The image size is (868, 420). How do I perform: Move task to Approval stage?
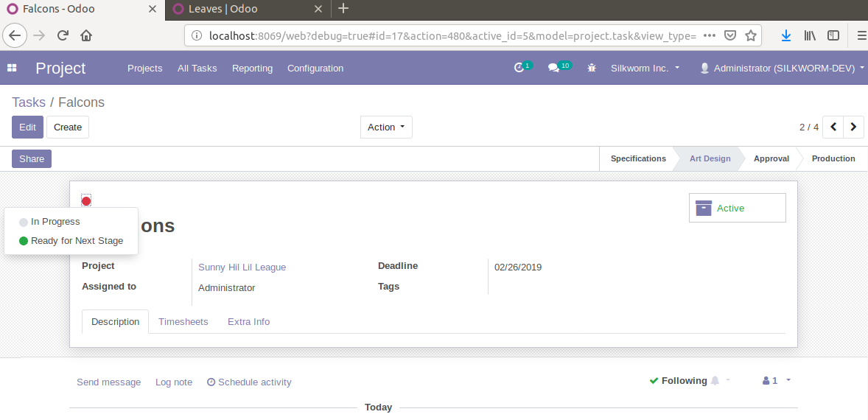(771, 159)
